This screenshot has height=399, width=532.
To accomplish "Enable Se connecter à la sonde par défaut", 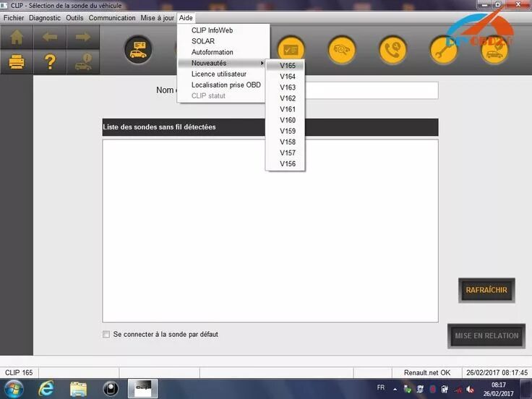I will [106, 334].
